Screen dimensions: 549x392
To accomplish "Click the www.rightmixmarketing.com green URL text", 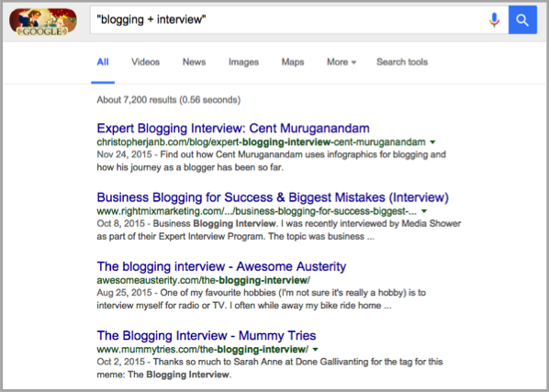I will (x=257, y=211).
